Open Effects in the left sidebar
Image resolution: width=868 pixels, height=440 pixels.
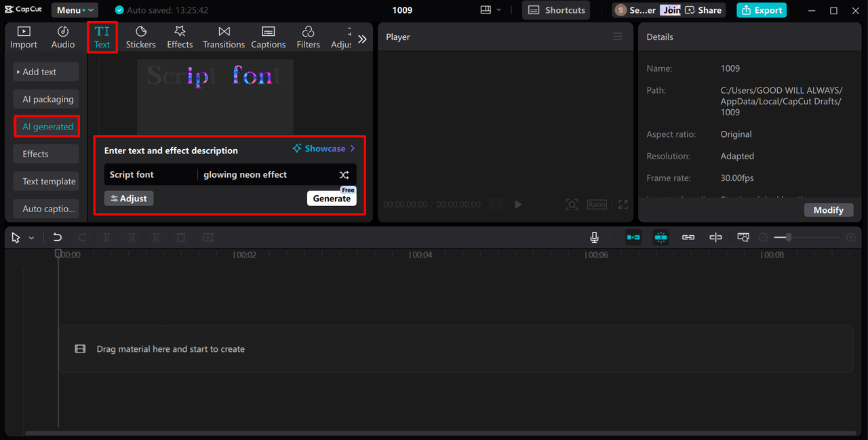click(x=46, y=154)
